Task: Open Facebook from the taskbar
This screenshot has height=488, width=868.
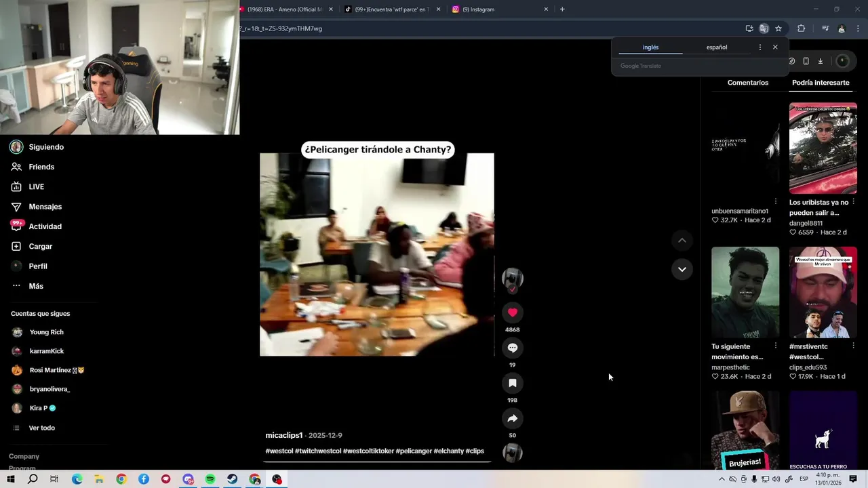Action: click(x=144, y=479)
